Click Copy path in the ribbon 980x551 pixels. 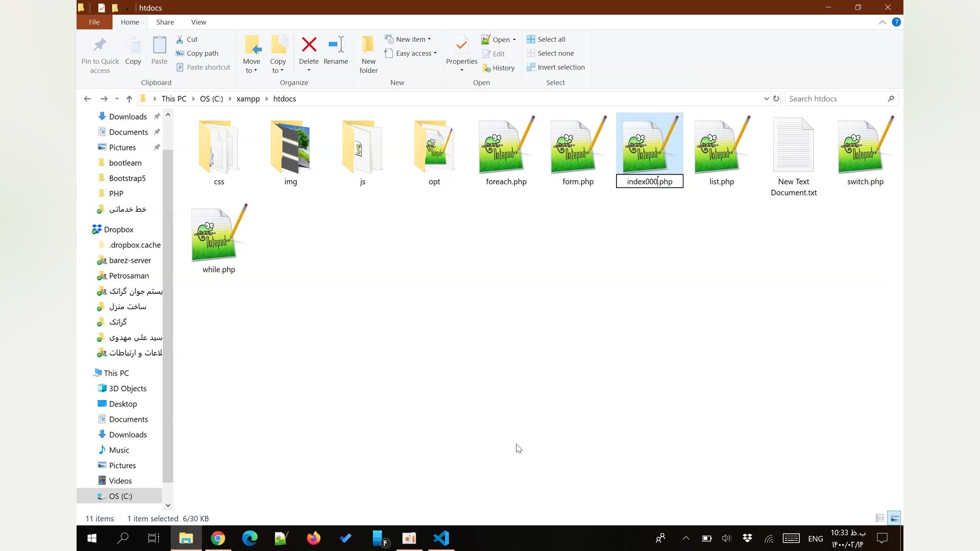(x=197, y=53)
